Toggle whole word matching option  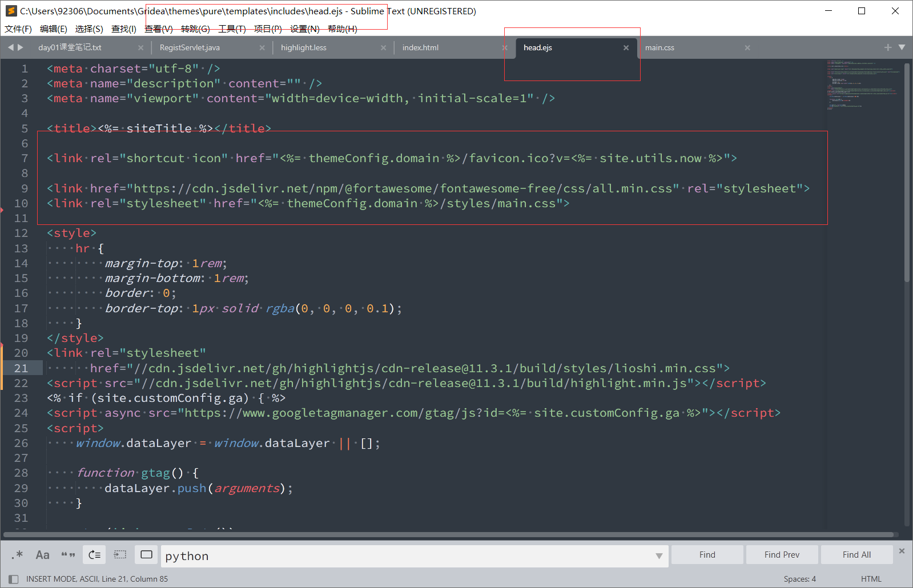coord(69,554)
